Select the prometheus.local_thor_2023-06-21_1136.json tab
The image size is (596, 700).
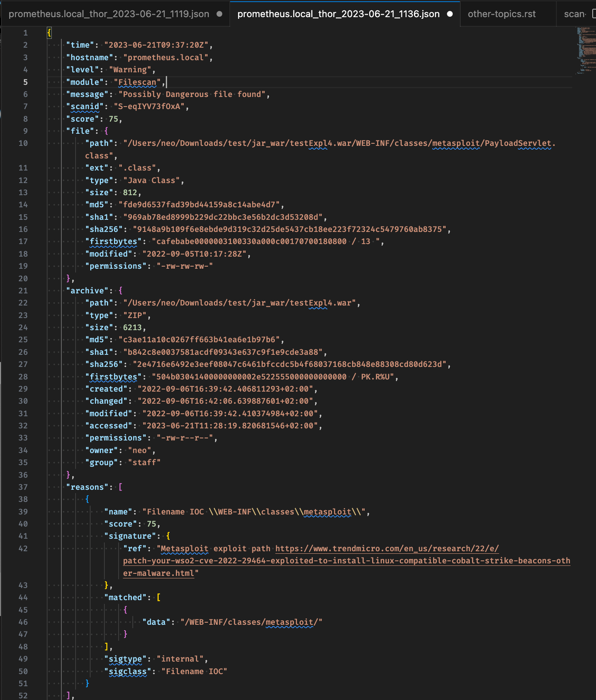[338, 14]
